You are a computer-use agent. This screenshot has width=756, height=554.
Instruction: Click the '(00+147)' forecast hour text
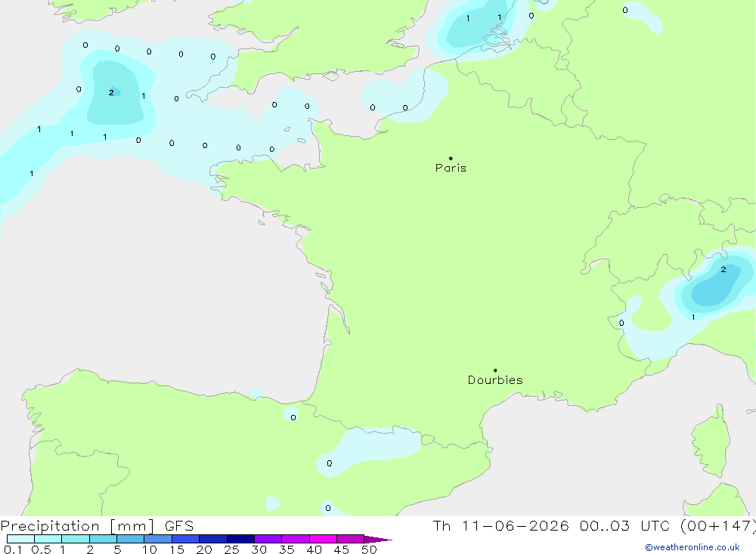tap(718, 526)
